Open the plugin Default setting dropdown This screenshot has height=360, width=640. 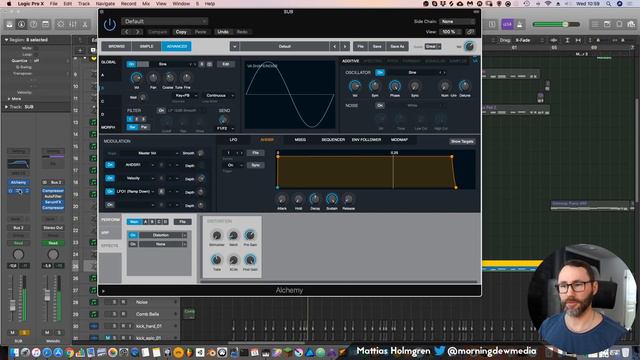click(164, 21)
